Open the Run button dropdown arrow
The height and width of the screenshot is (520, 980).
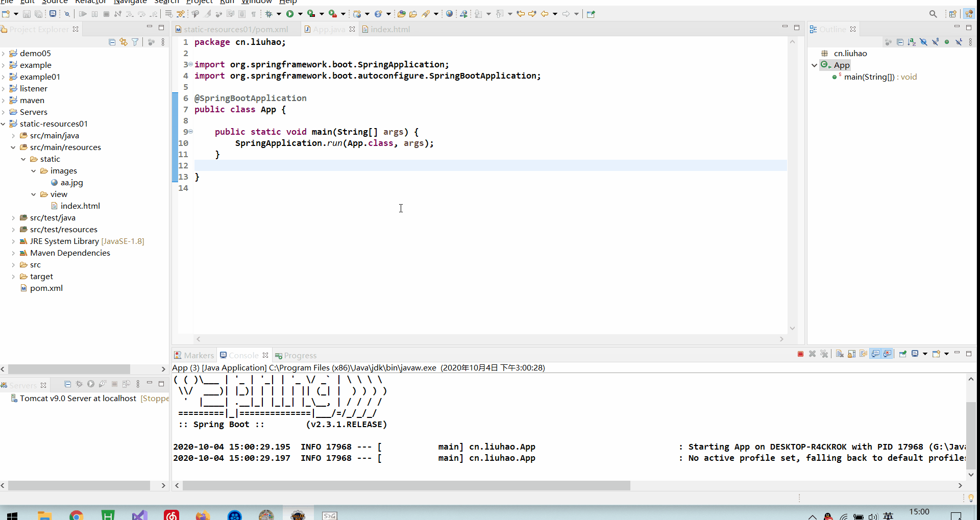point(300,14)
